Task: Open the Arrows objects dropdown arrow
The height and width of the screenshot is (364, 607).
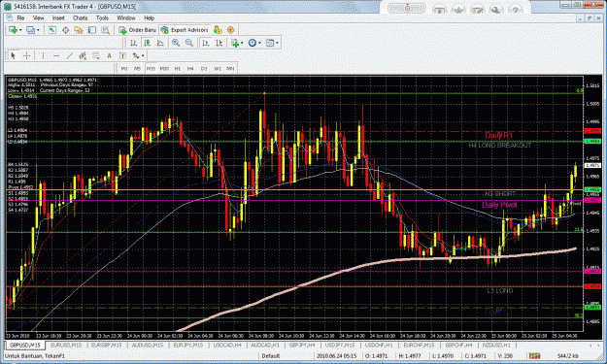Action: coord(143,56)
